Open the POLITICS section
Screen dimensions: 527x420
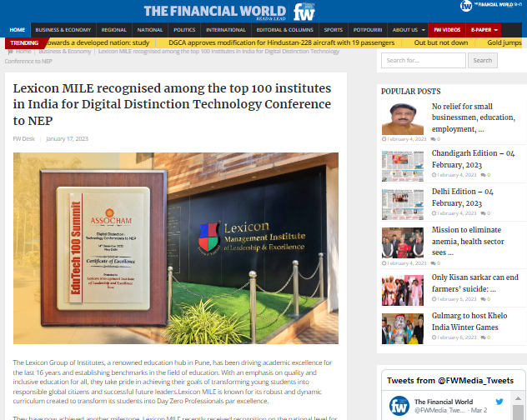[x=184, y=30]
